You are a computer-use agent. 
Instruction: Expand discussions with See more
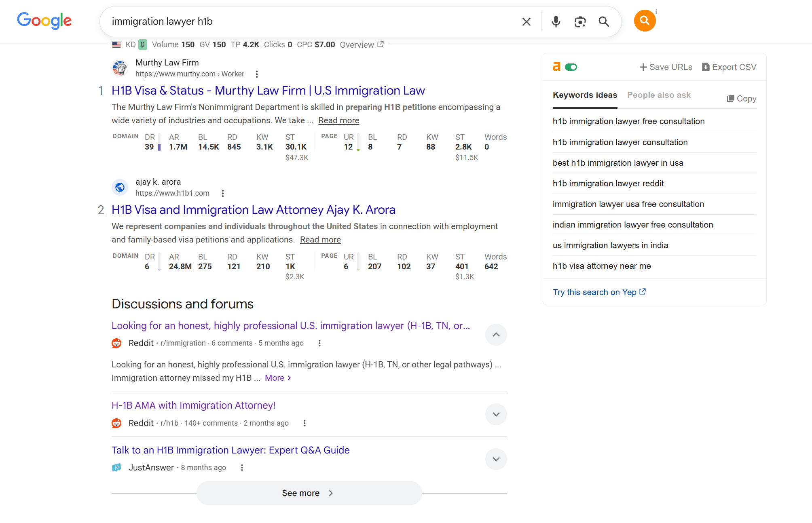309,493
